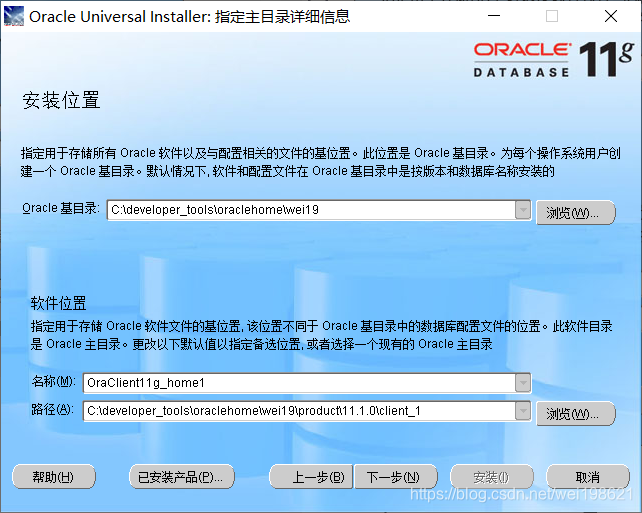Browse for the Oracle base directory
The width and height of the screenshot is (642, 513).
(575, 212)
